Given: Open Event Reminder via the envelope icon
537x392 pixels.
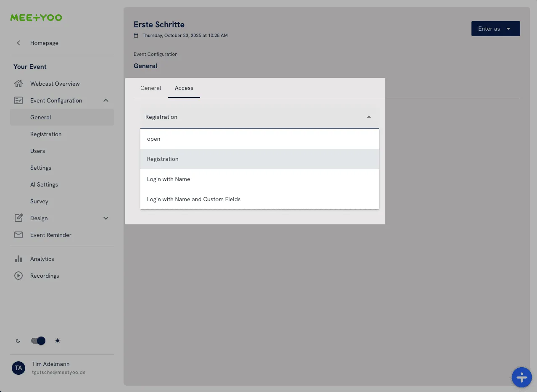Looking at the screenshot, I should [x=18, y=235].
